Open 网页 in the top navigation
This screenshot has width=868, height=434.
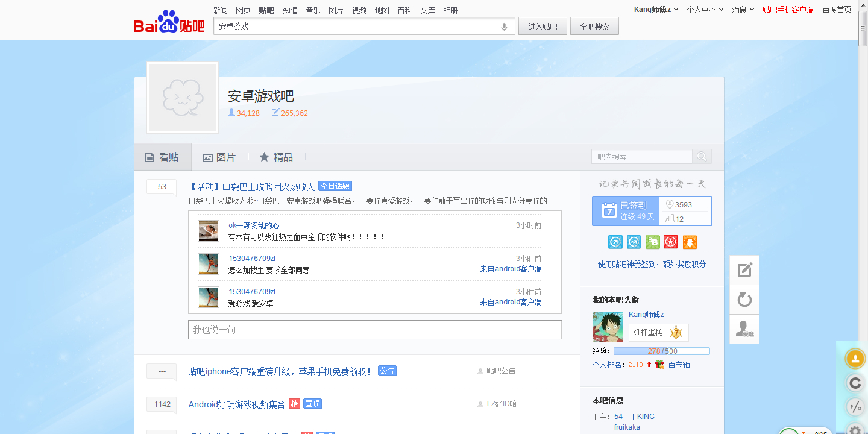point(244,10)
